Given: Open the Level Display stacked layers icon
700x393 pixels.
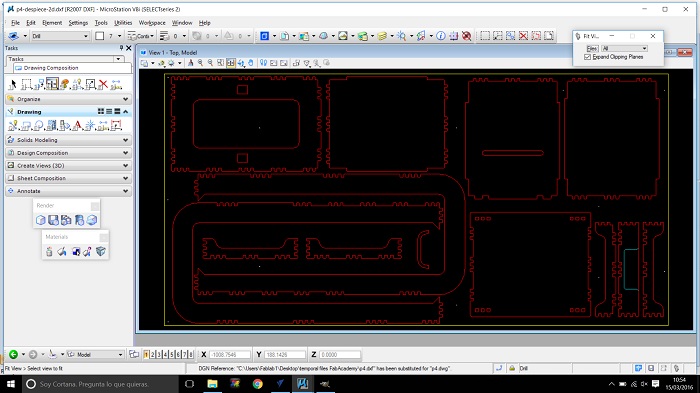Looking at the screenshot, I should pyautogui.click(x=382, y=36).
